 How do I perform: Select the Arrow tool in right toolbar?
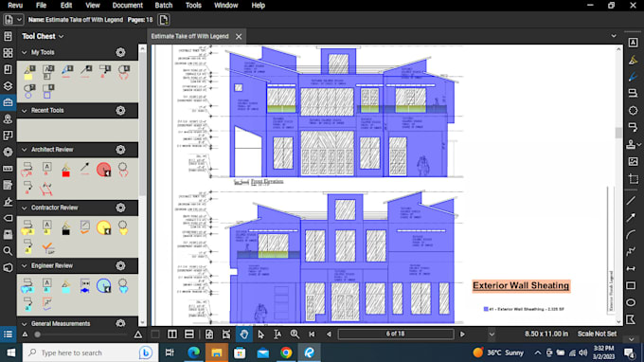tap(632, 217)
